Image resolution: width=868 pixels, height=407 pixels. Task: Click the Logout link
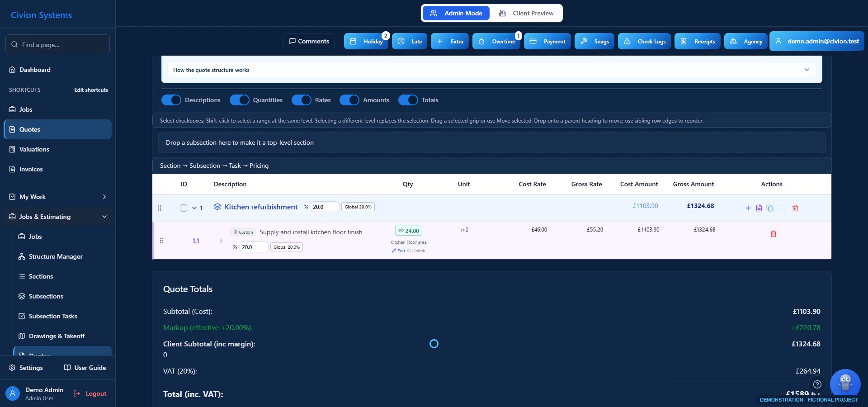click(x=90, y=393)
